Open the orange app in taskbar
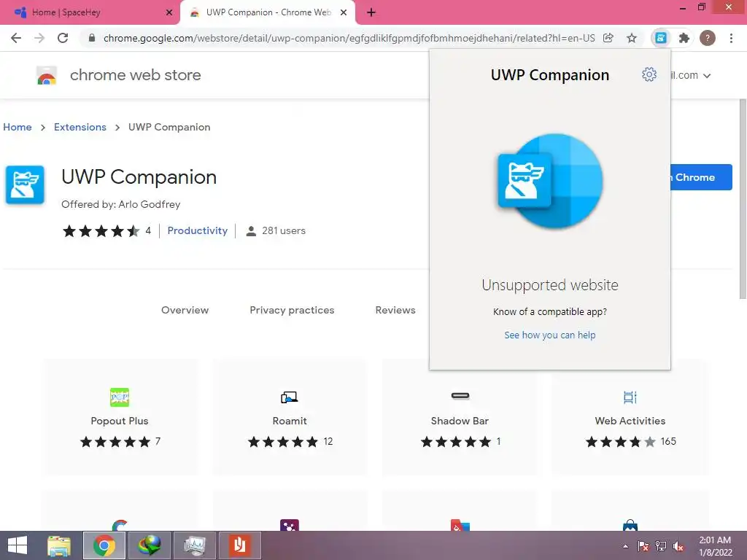Image resolution: width=747 pixels, height=560 pixels. pos(240,545)
